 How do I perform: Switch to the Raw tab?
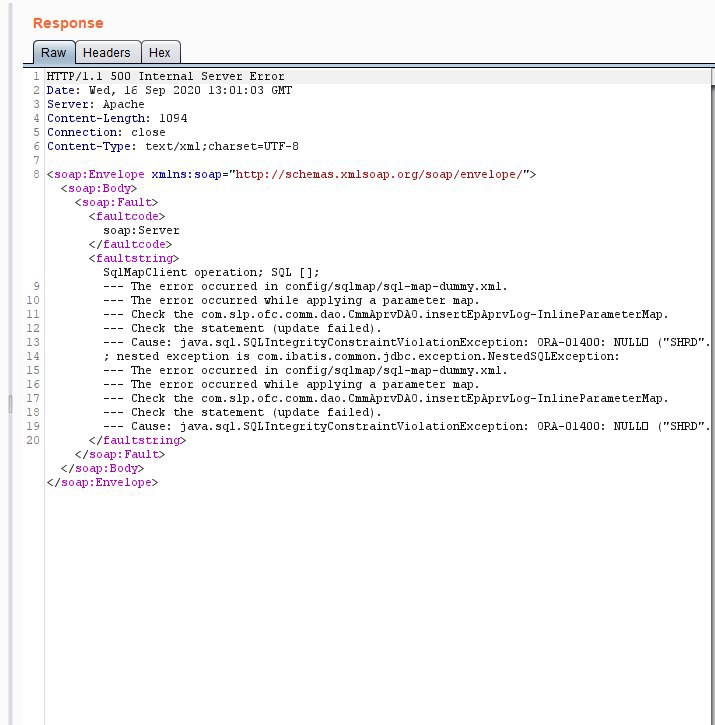point(54,52)
